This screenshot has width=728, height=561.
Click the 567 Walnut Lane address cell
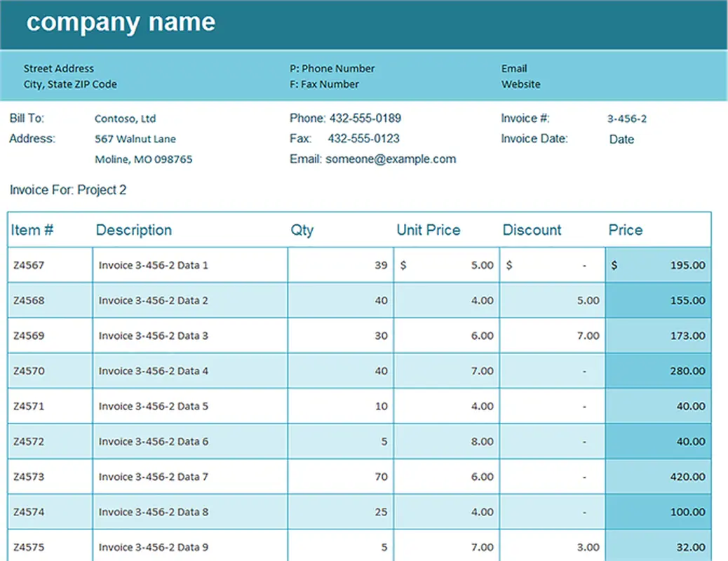tap(135, 139)
